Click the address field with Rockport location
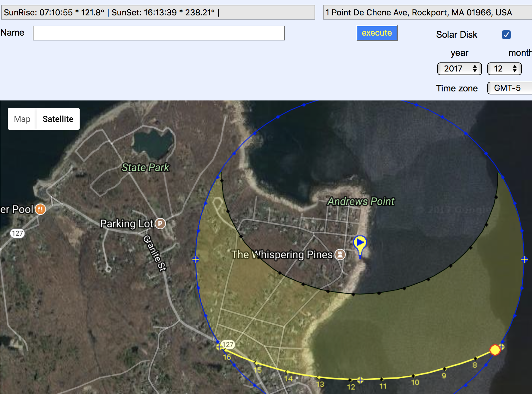 (x=427, y=12)
